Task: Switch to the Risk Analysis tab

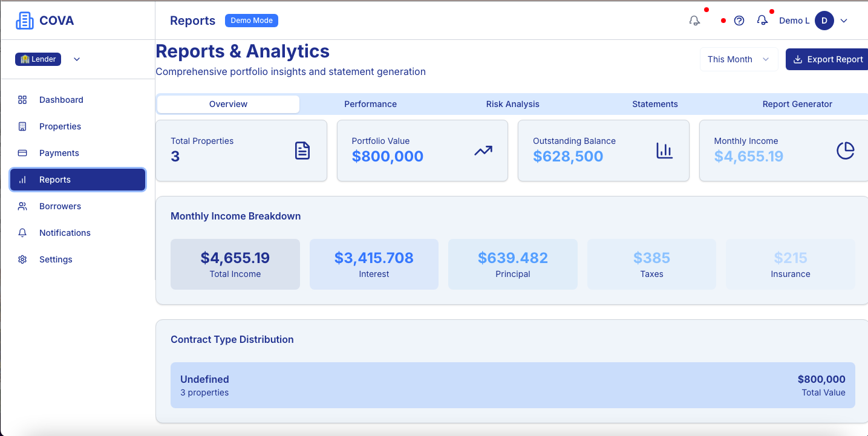Action: [512, 104]
